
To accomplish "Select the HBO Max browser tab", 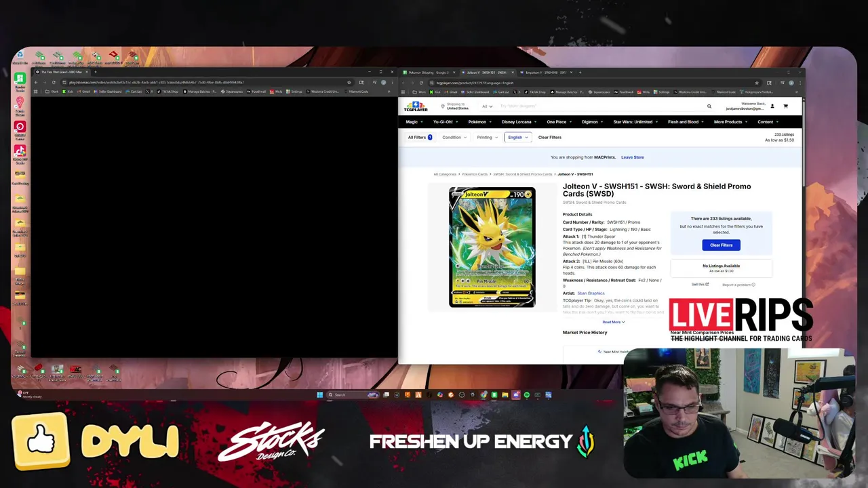I will coord(60,72).
